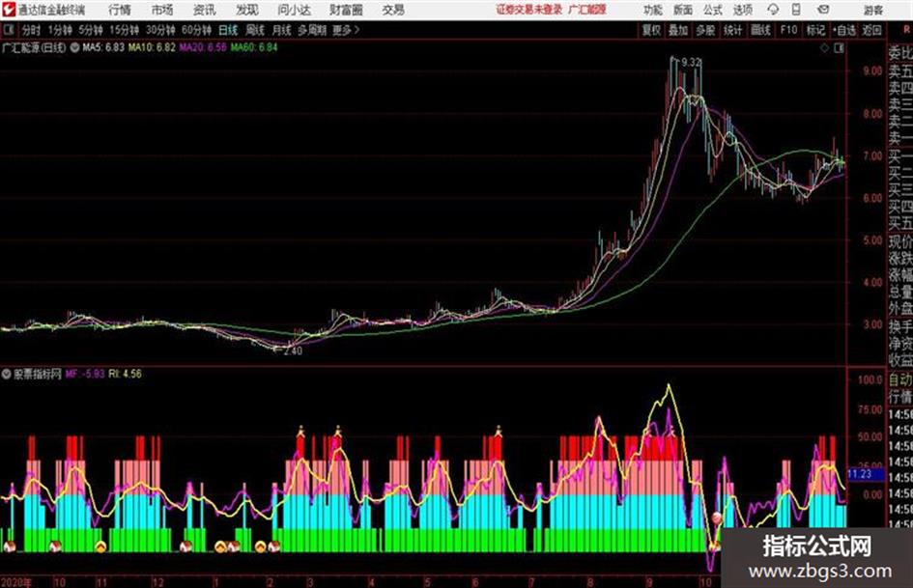Viewport: 913px width, 588px height.
Task: Open the 发现 menu
Action: click(x=247, y=10)
